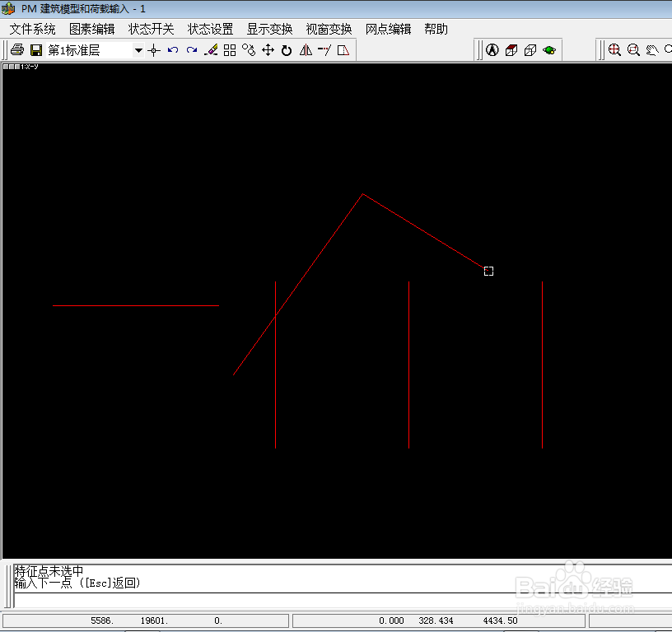Click the four-squares array copy icon
Image resolution: width=672 pixels, height=632 pixels.
tap(230, 50)
